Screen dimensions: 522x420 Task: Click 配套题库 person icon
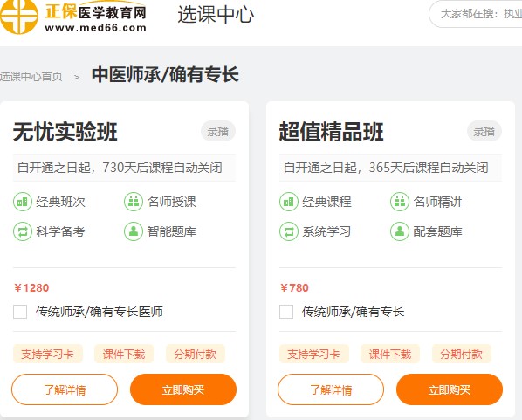coord(400,231)
